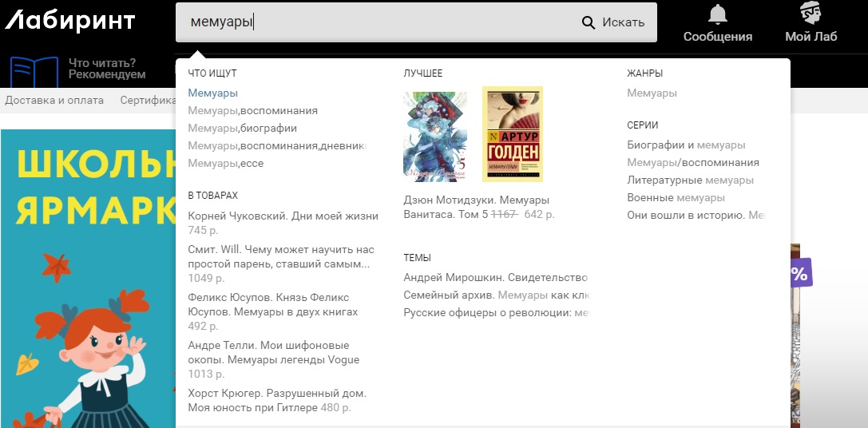Open series Биографии и мемуары

(687, 145)
